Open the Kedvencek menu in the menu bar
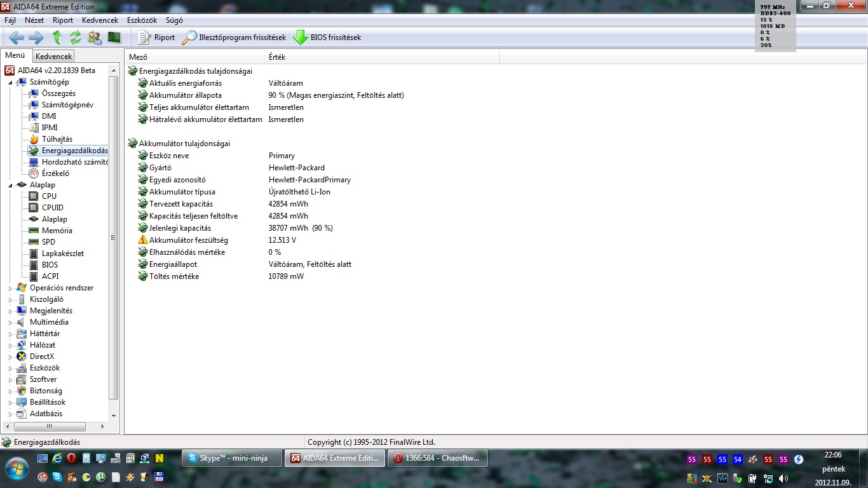 (x=100, y=20)
